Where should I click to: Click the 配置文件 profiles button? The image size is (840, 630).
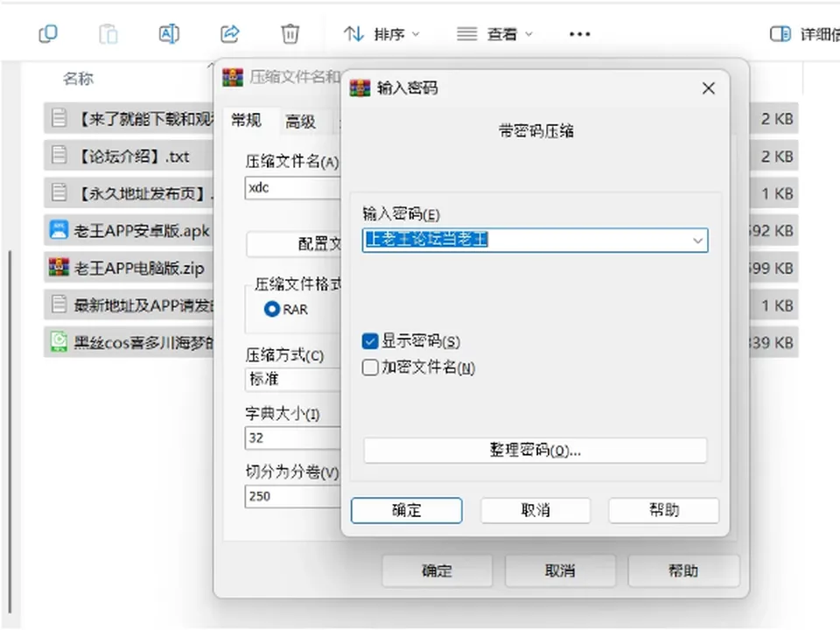pyautogui.click(x=294, y=244)
